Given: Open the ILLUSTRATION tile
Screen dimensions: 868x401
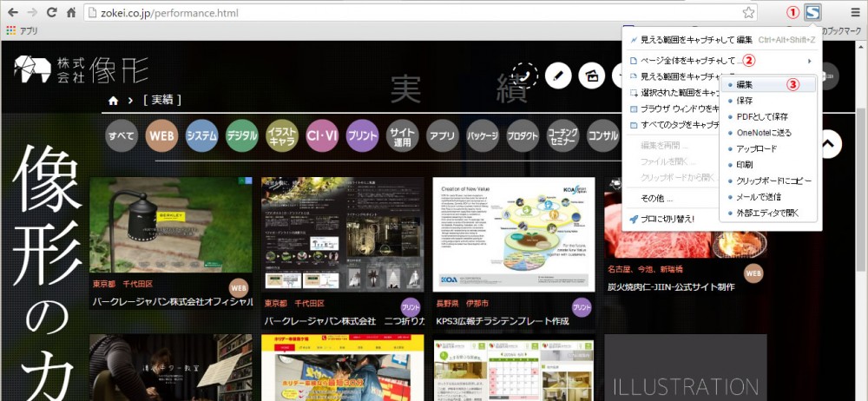Looking at the screenshot, I should [x=686, y=367].
